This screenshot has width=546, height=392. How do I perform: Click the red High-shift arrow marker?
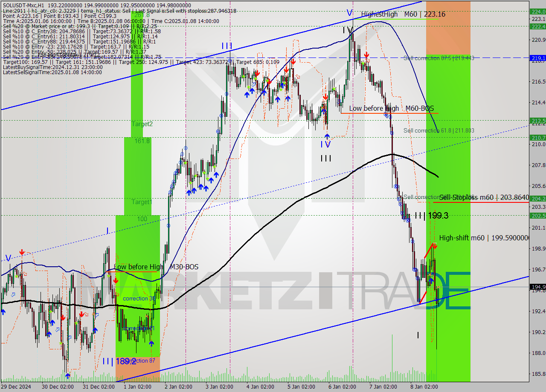pos(434,245)
